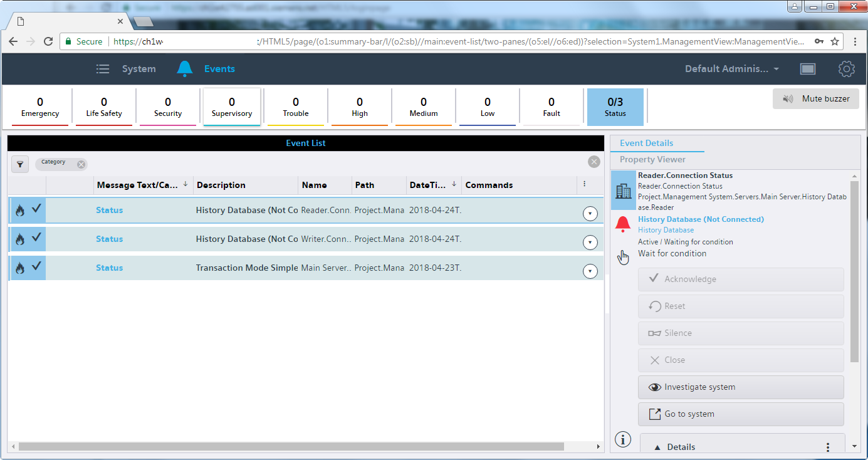Click the info circle icon

pyautogui.click(x=623, y=439)
